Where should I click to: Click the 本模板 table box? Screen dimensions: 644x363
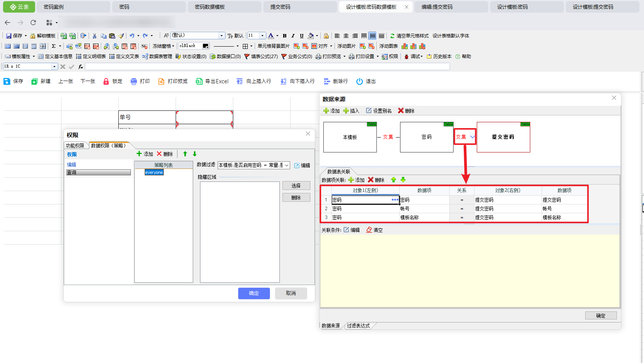[x=350, y=137]
